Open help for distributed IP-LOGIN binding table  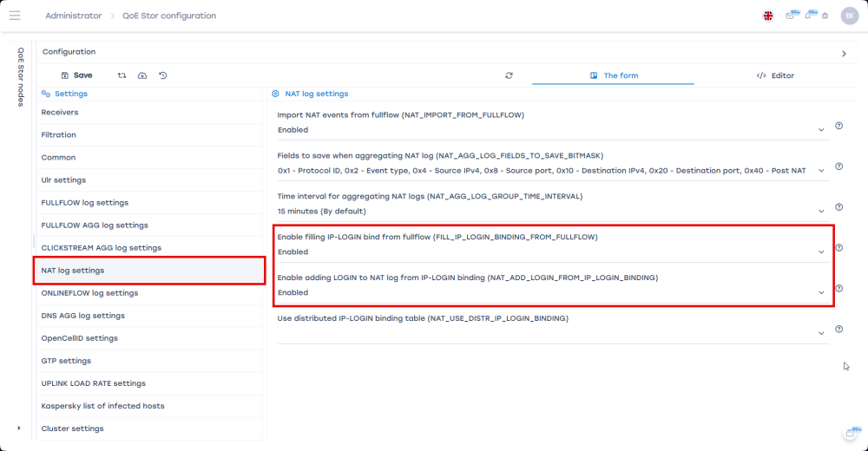click(838, 330)
